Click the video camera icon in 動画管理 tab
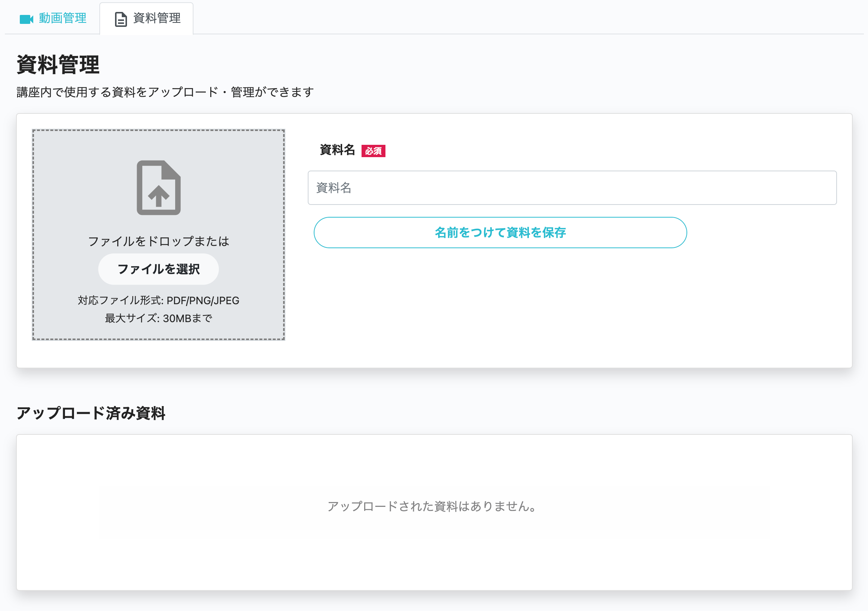The image size is (868, 611). (26, 19)
